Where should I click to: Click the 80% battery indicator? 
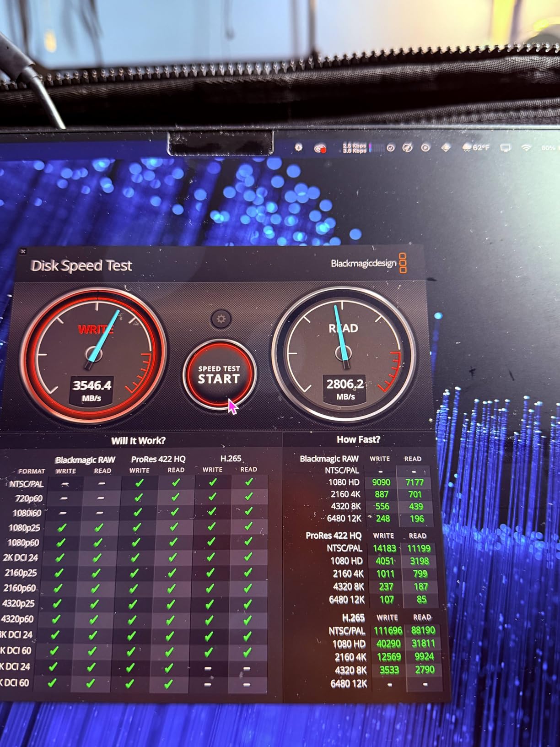click(x=549, y=148)
